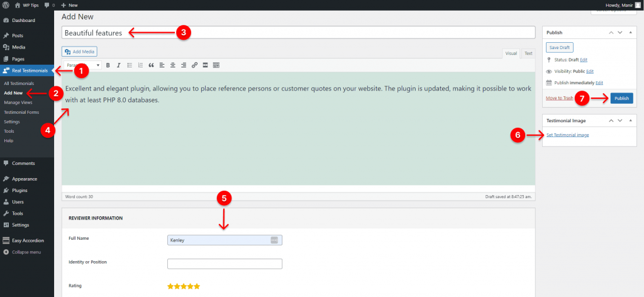Edit the visibility setting link
644x297 pixels.
[590, 72]
